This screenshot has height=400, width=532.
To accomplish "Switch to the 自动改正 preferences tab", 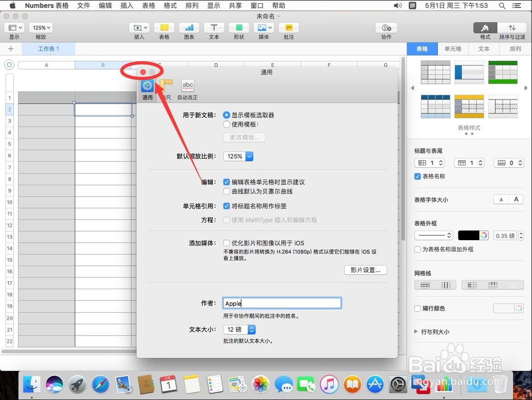I will coord(187,88).
